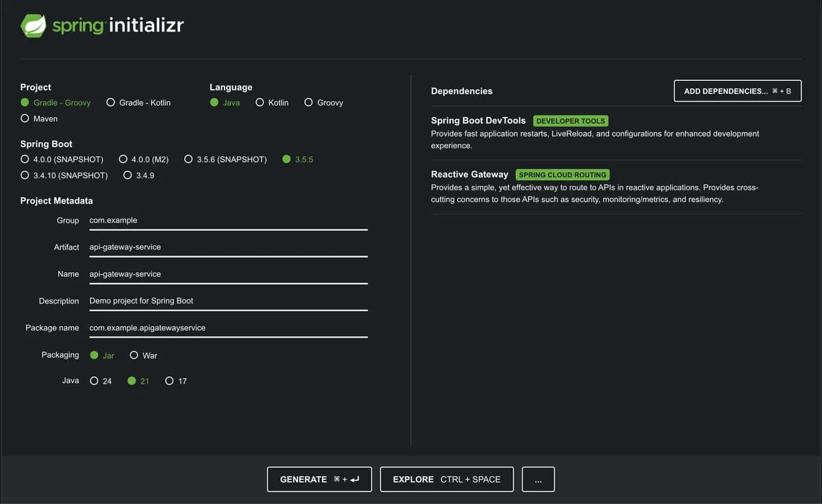Viewport: 822px width, 504px height.
Task: Choose Maven as project type
Action: (39, 118)
